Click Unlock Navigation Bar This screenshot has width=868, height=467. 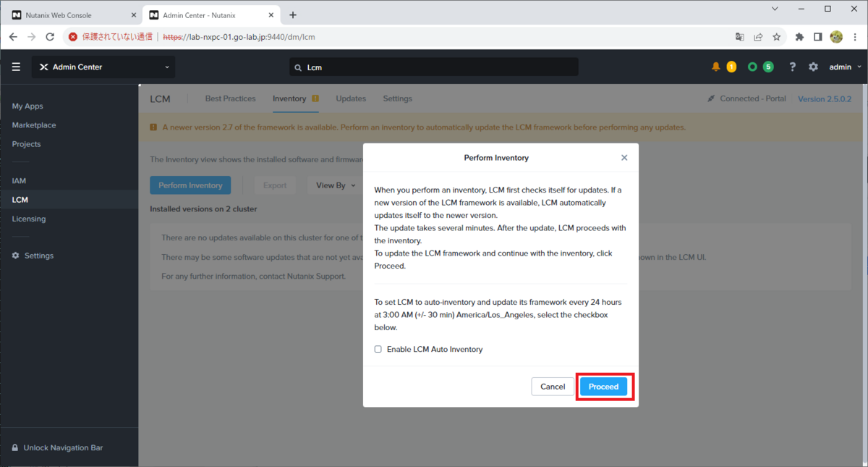(x=63, y=447)
